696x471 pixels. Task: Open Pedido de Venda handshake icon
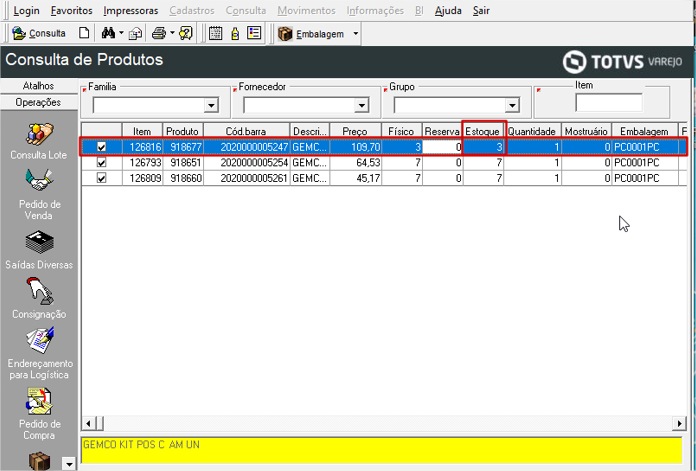39,180
